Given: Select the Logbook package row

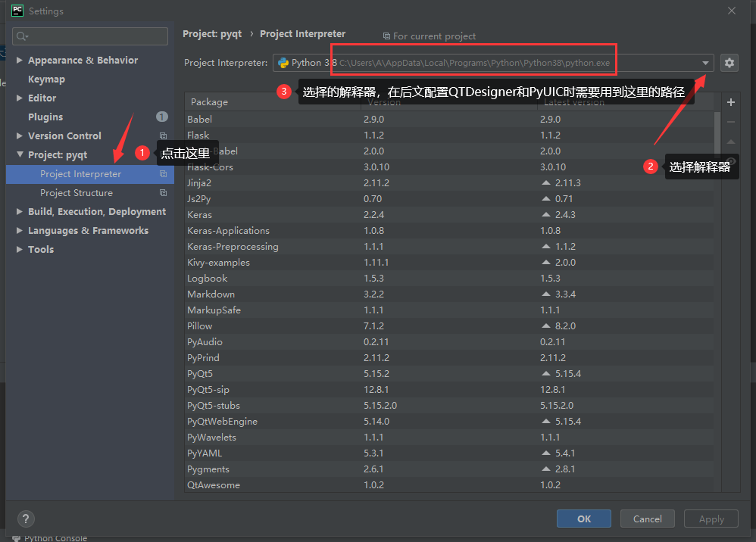Looking at the screenshot, I should click(449, 278).
